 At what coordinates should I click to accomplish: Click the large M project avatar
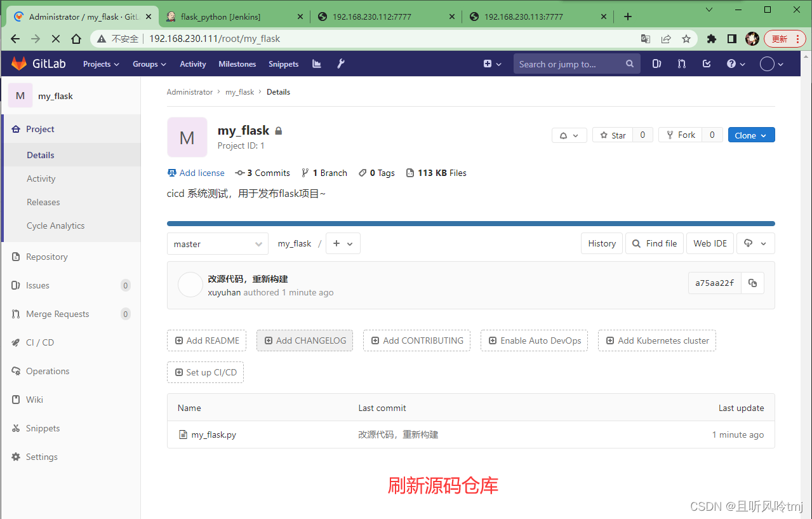(187, 137)
